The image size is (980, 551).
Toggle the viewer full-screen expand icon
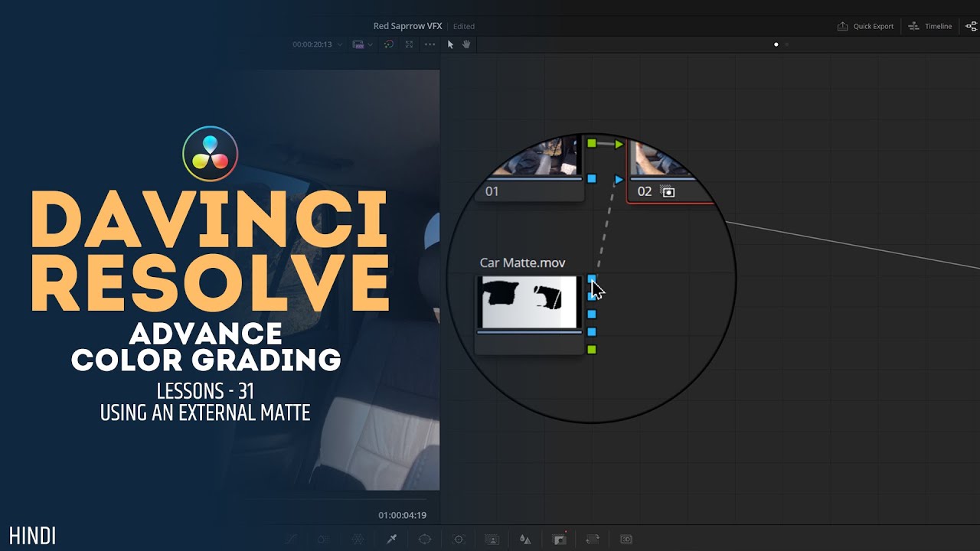pos(409,44)
